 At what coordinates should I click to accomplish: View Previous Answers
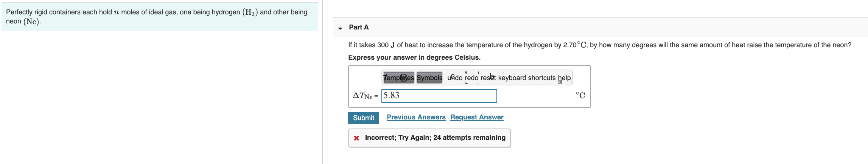coord(416,117)
